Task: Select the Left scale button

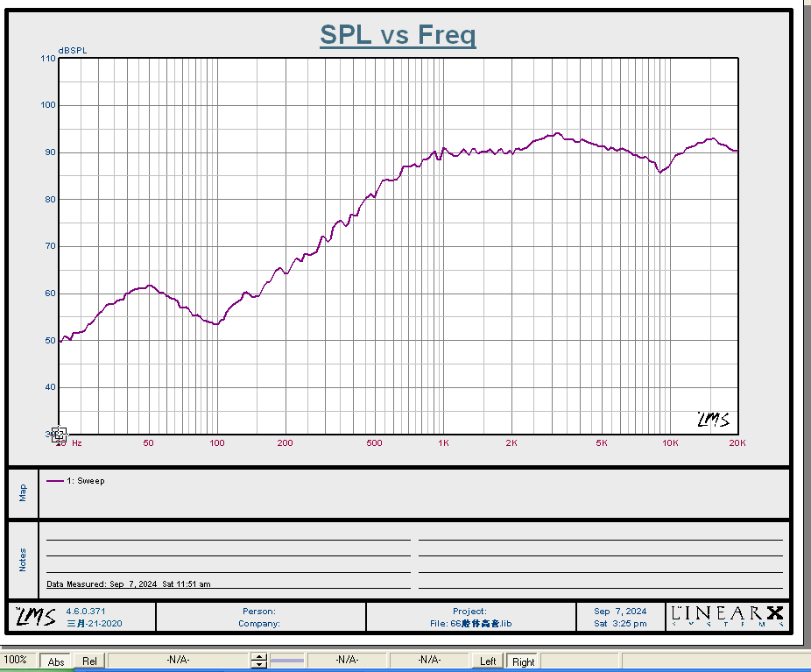Action: tap(488, 661)
